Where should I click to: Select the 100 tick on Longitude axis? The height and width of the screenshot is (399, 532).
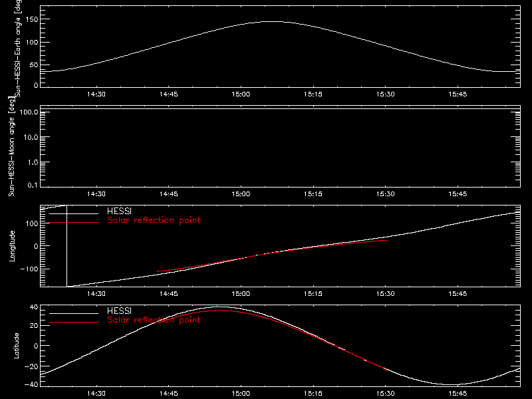point(33,223)
